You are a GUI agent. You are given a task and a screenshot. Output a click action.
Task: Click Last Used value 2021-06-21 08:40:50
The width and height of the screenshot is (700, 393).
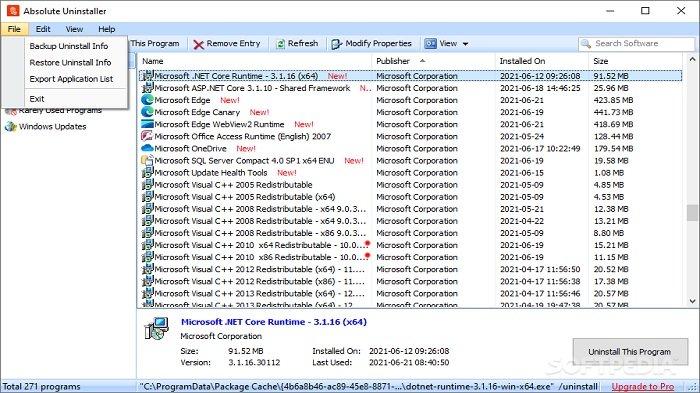point(409,362)
